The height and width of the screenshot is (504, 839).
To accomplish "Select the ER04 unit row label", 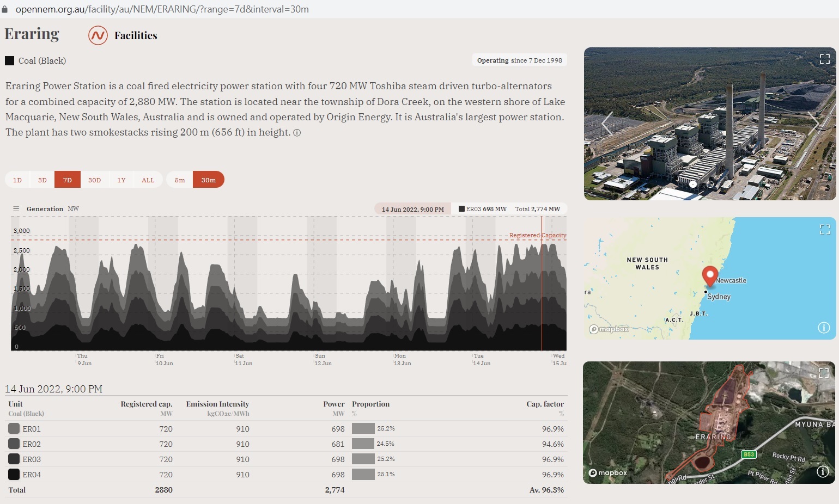I will point(32,475).
